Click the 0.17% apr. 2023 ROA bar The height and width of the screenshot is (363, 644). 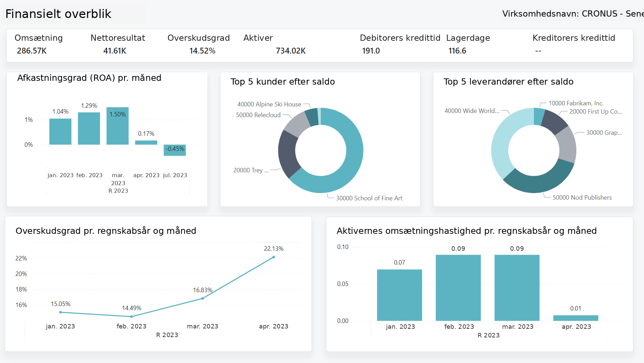(x=146, y=143)
